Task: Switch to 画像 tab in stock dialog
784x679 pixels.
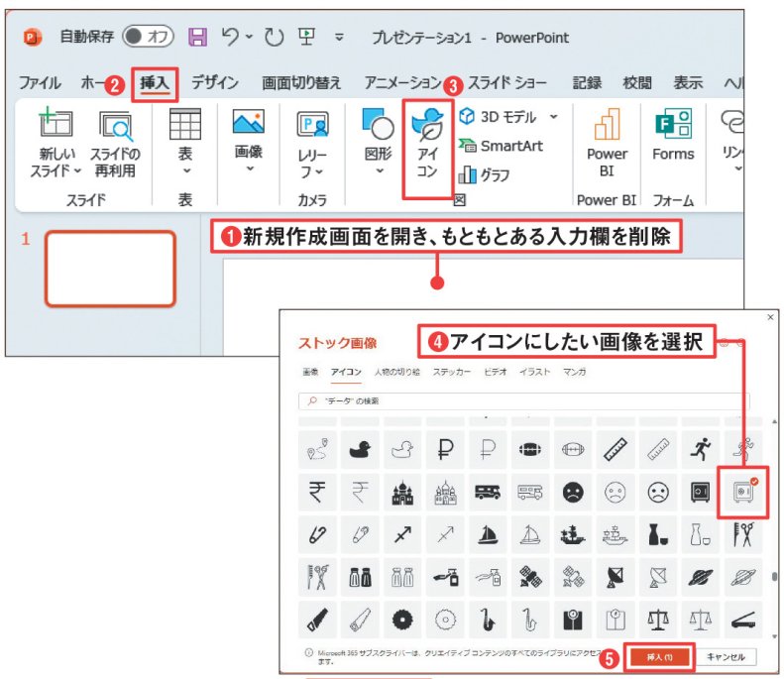Action: click(x=310, y=372)
